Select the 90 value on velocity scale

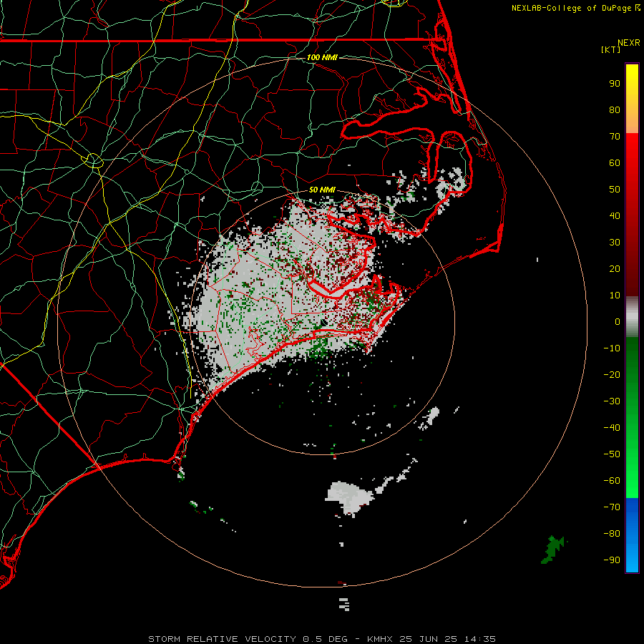click(x=615, y=84)
